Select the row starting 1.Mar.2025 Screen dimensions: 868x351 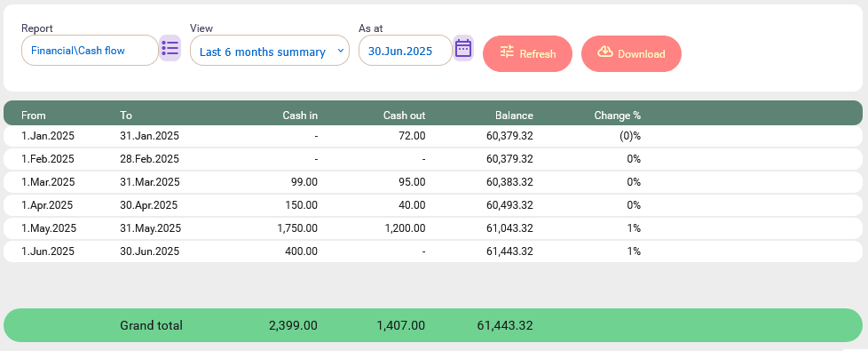433,182
